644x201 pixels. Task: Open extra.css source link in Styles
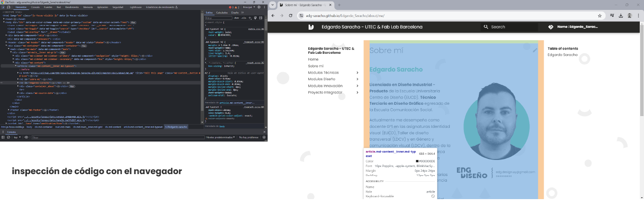coord(256,29)
